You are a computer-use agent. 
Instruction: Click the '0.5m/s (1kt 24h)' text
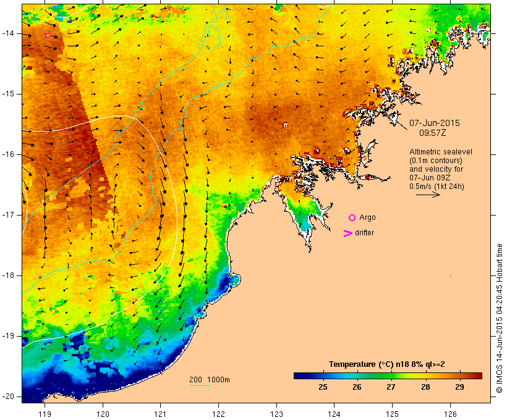[x=437, y=187]
